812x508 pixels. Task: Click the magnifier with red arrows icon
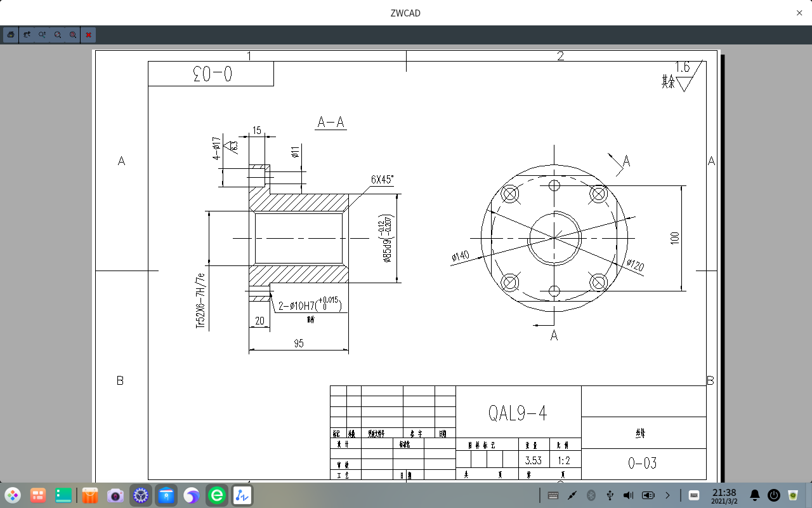point(58,35)
